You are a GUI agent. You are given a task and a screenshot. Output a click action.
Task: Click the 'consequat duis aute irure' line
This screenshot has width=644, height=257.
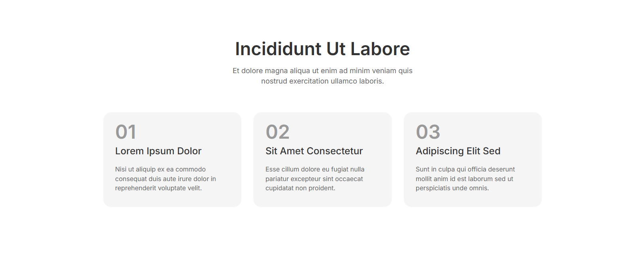[x=166, y=179]
